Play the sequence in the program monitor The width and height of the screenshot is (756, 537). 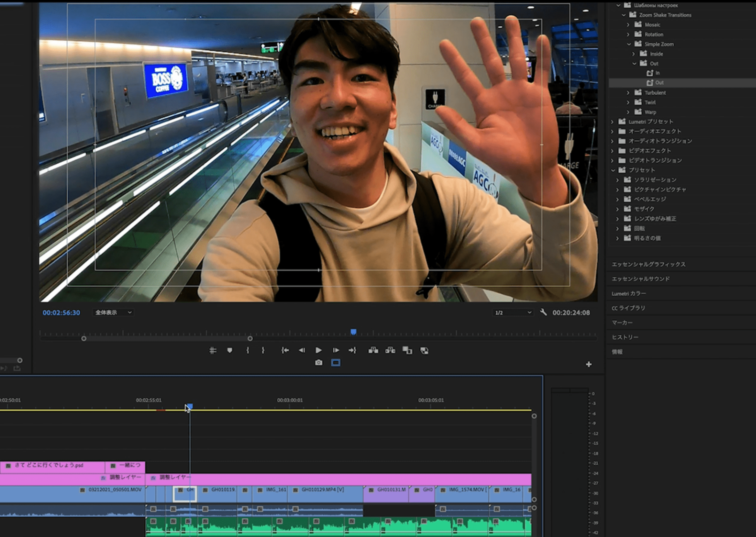pyautogui.click(x=318, y=350)
